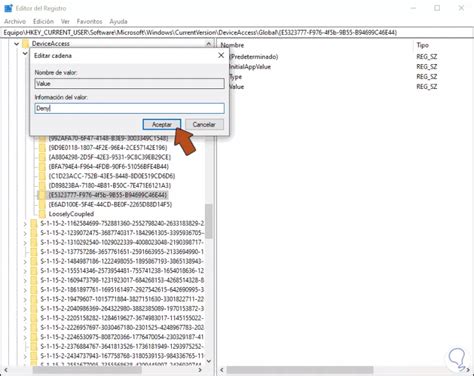Expand the S-1-15-2-155514346 key
Image resolution: width=474 pixels, height=376 pixels.
tap(25, 271)
